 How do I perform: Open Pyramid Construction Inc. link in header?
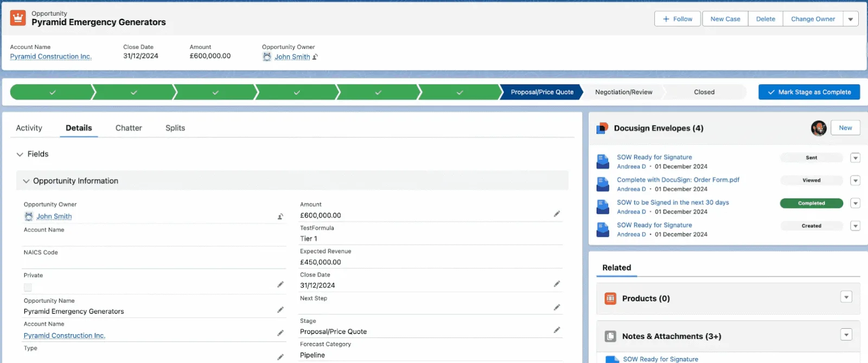coord(51,56)
